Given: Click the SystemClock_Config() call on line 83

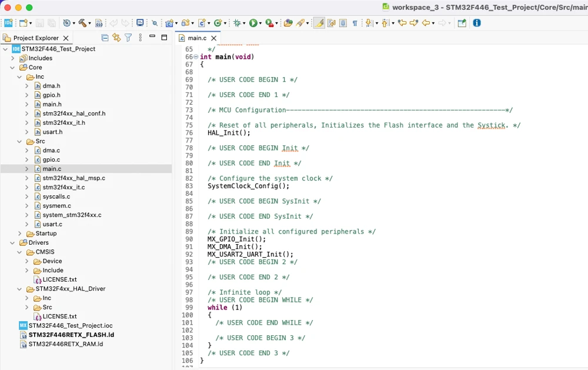Looking at the screenshot, I should tap(248, 186).
